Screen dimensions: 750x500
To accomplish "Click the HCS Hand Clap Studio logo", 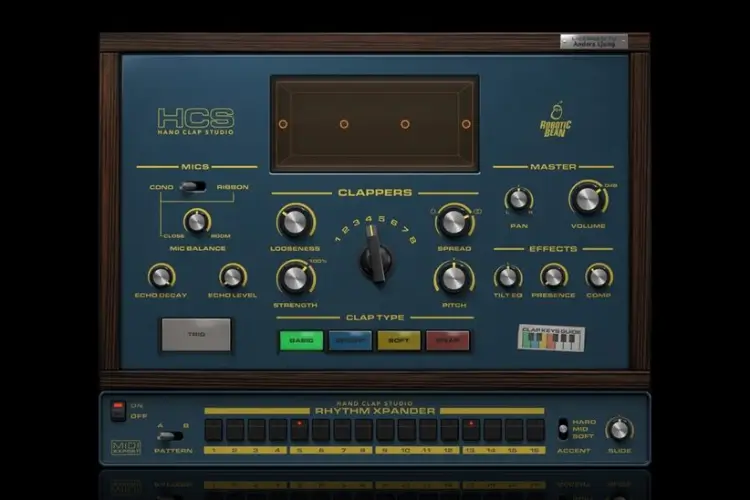I will (x=196, y=121).
